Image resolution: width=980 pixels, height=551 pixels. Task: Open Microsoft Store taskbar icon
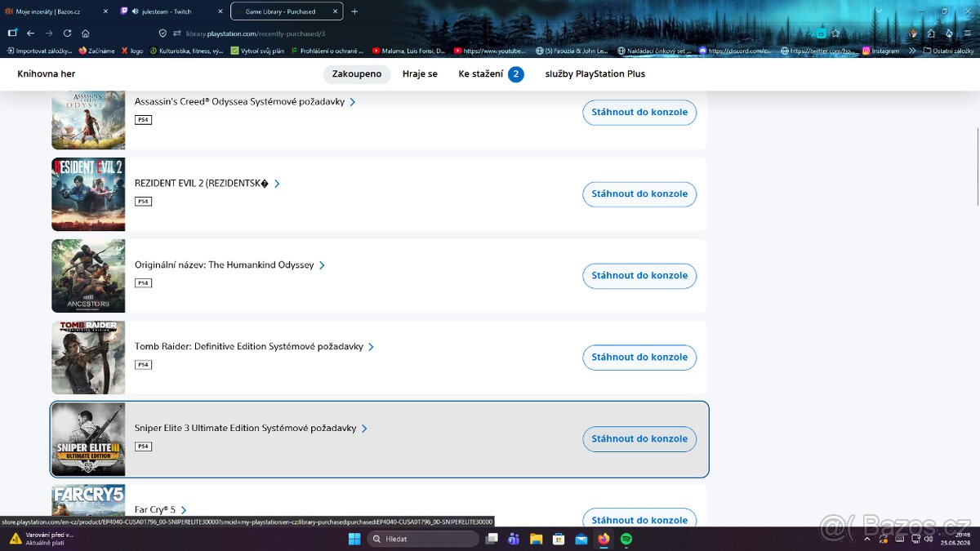click(559, 539)
